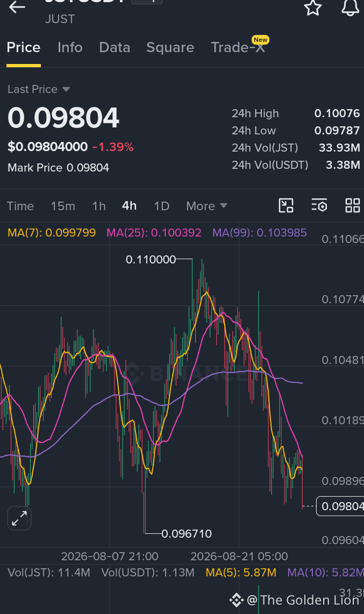Open the Data tab

(115, 47)
